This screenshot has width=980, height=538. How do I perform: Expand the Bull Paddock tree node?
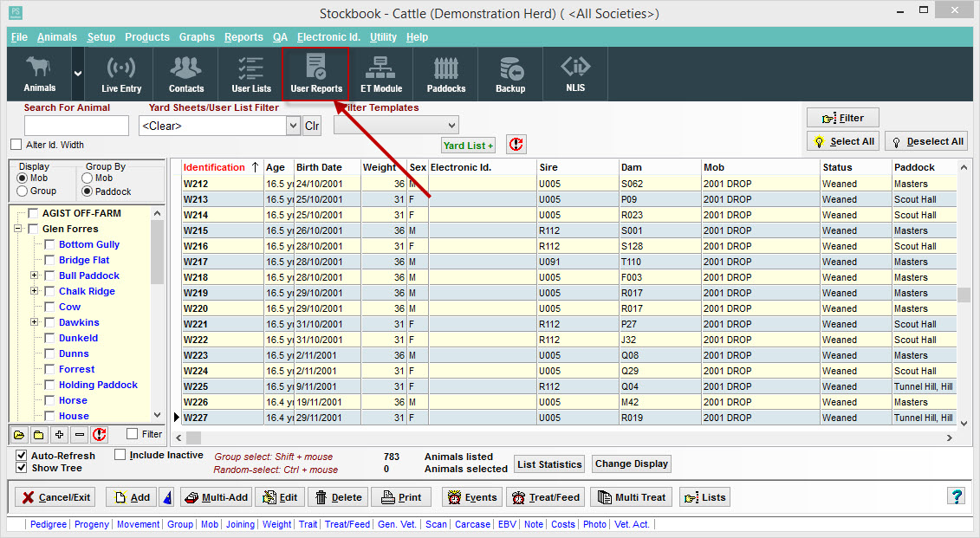pos(35,275)
